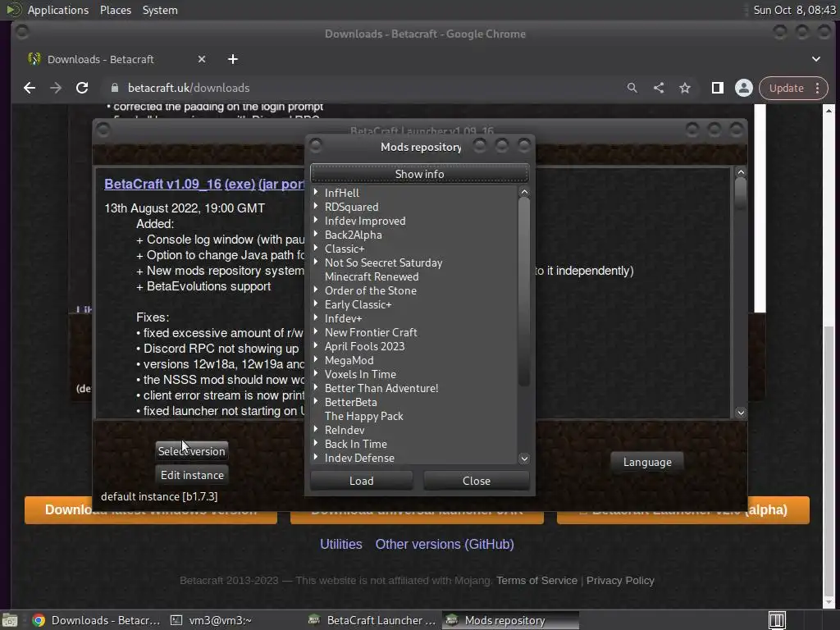Expand the Early Classic+ entry
Viewport: 840px width, 630px height.
(x=316, y=304)
